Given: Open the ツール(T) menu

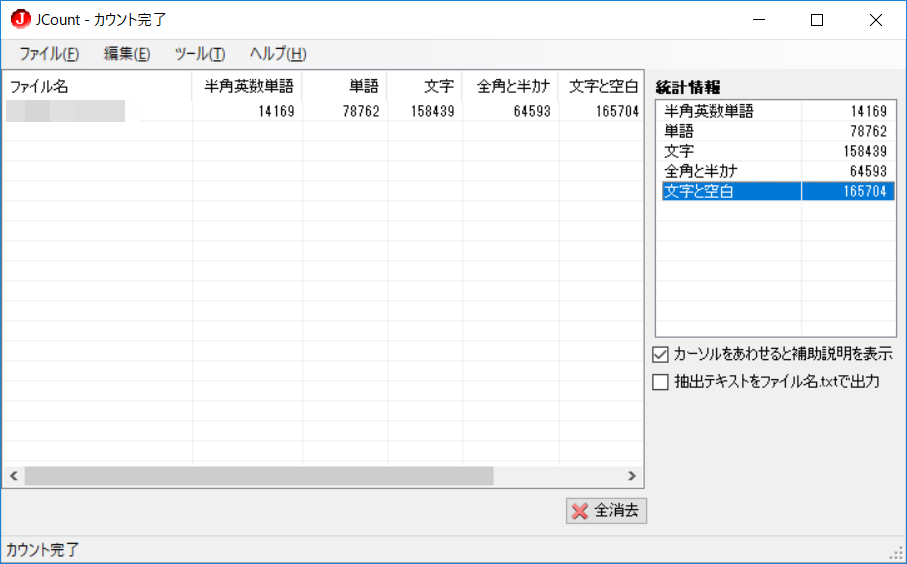Looking at the screenshot, I should click(200, 54).
